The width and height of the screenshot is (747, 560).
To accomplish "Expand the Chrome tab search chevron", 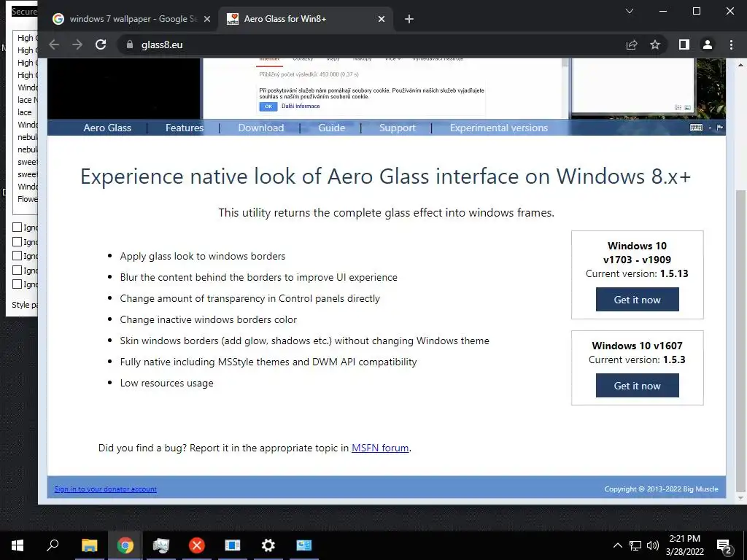I will pyautogui.click(x=630, y=11).
